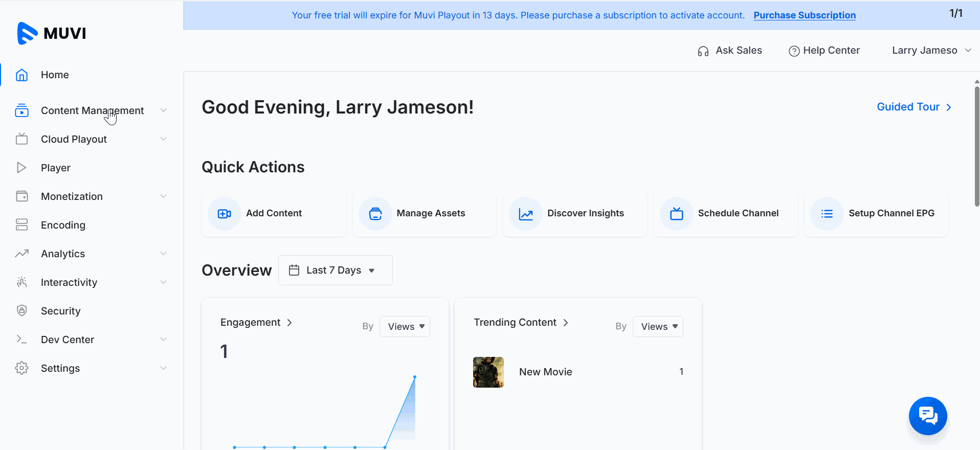Click the Security shield icon in sidebar
This screenshot has height=450, width=980.
[21, 311]
